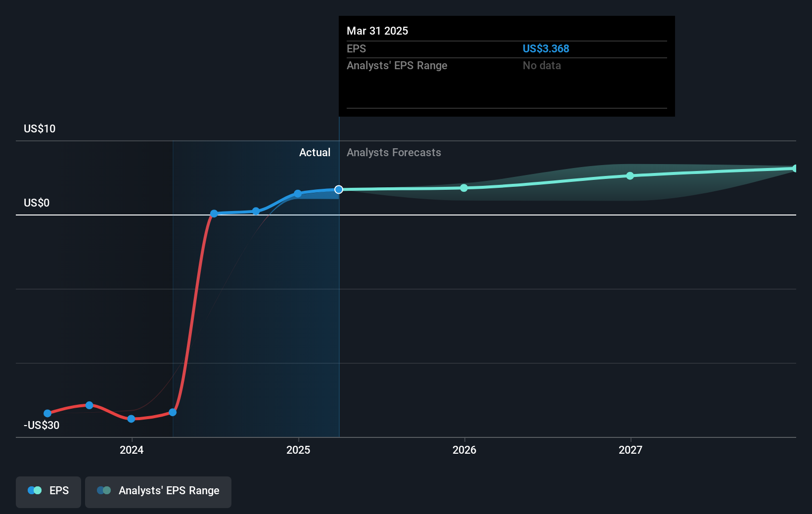
Task: Click the '2026' x-axis label
Action: coord(464,450)
